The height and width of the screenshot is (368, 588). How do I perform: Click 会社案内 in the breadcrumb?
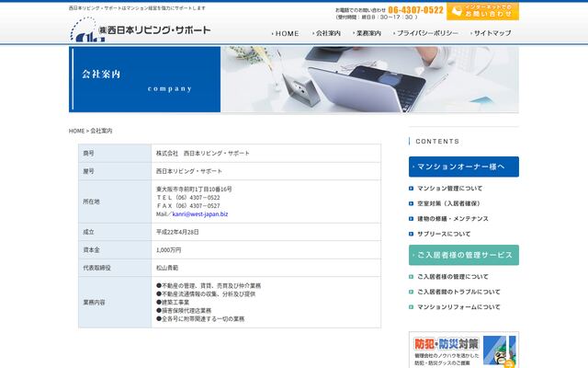pos(101,131)
